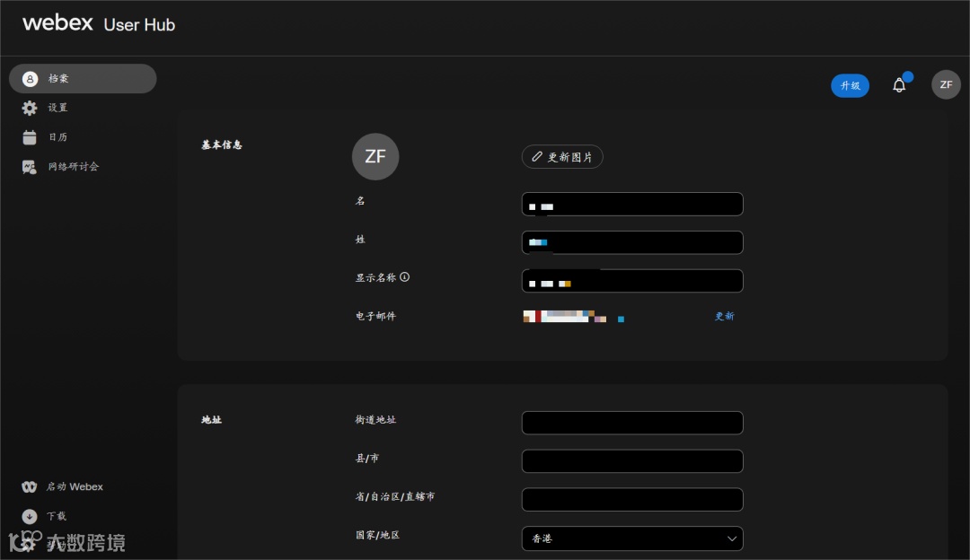Open the 下载 download link

tap(57, 516)
